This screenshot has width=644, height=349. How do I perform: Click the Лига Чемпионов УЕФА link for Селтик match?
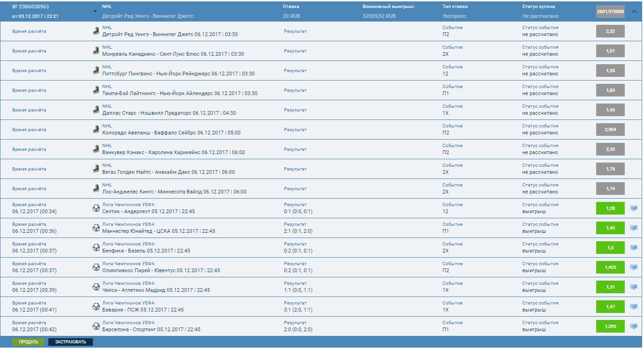130,205
